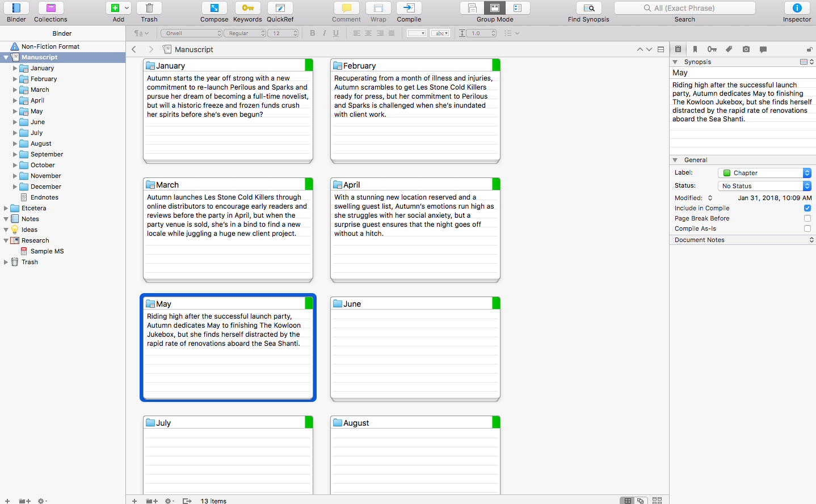Show the Snapshots tab in Inspector
Image resolution: width=816 pixels, height=504 pixels.
[746, 49]
